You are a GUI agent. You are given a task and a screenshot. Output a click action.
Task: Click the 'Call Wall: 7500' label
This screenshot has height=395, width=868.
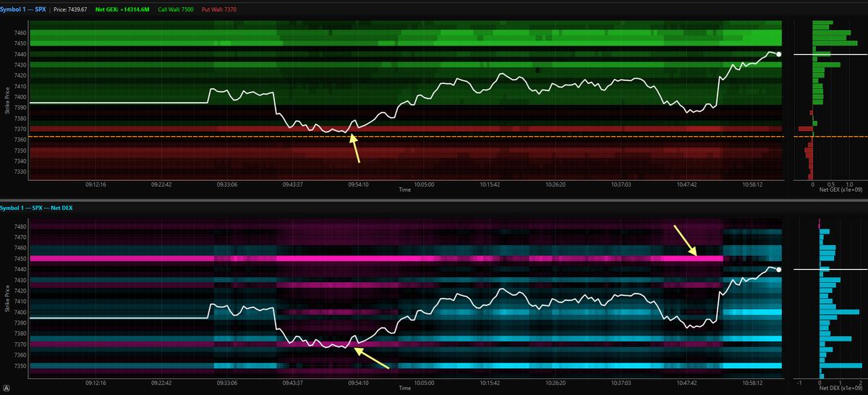(177, 9)
